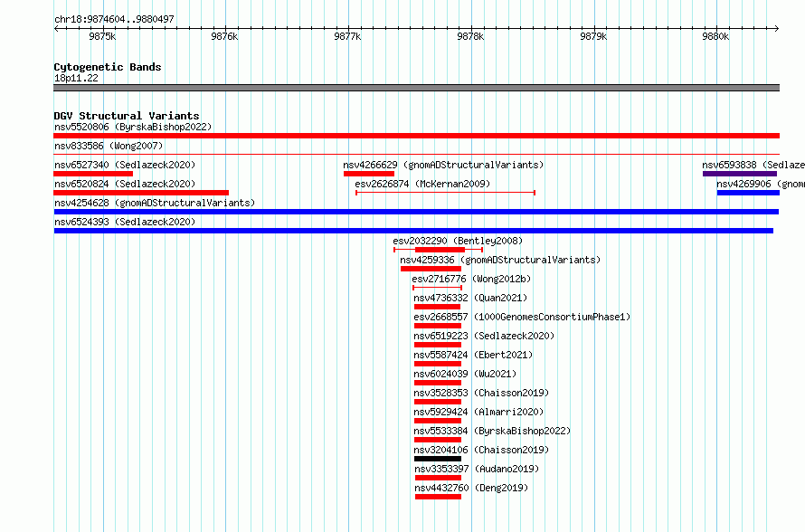Screen dimensions: 805x532
Task: Select nsv3353397 (Audano2019) label
Action: pyautogui.click(x=477, y=469)
